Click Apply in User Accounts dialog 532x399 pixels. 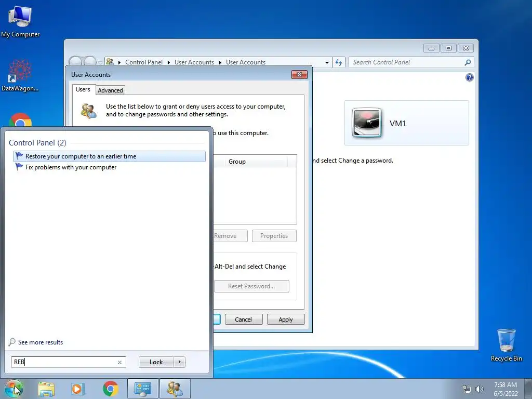point(286,320)
